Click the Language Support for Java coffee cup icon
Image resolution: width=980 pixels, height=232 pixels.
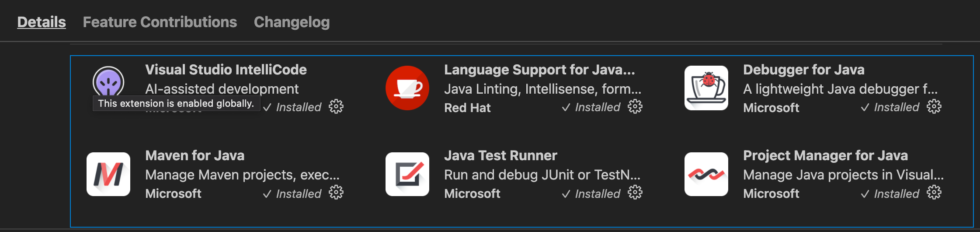tap(407, 88)
